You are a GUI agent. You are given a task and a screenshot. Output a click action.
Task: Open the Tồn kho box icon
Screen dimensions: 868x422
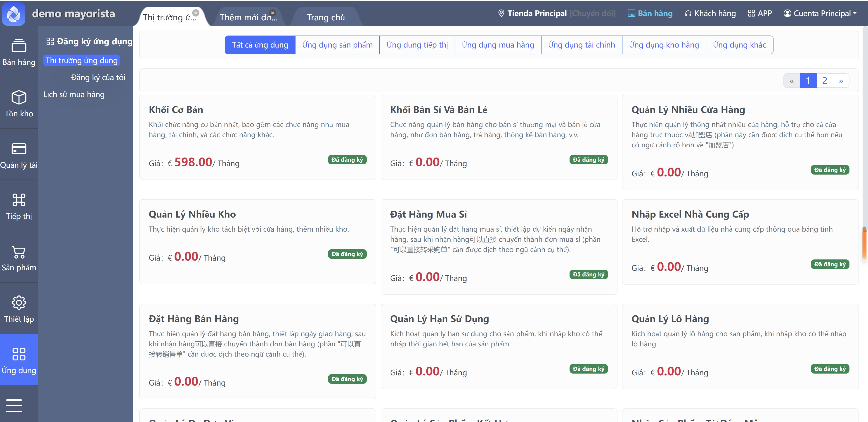click(19, 98)
